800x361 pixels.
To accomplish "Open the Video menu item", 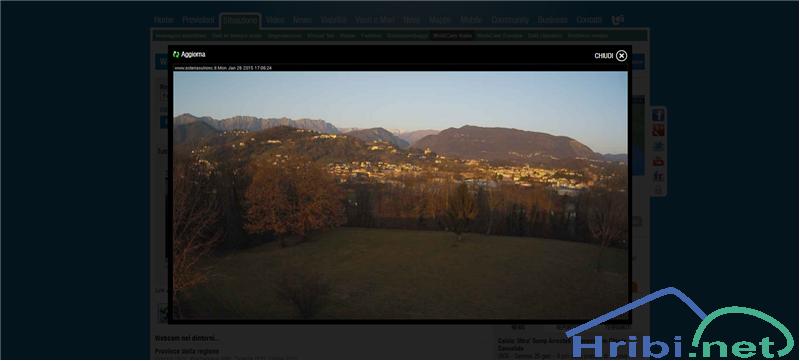I will 274,20.
